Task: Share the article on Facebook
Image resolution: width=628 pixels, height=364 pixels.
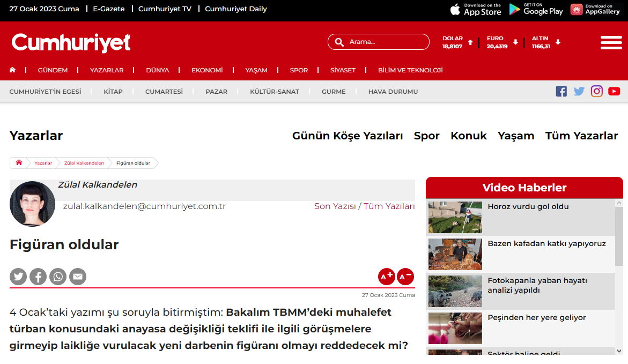Action: point(38,277)
